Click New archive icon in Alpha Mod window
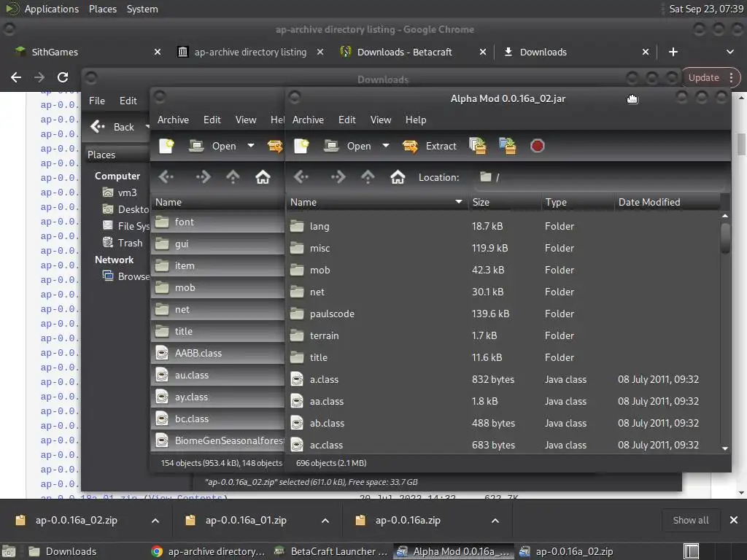This screenshot has height=560, width=747. 301,146
